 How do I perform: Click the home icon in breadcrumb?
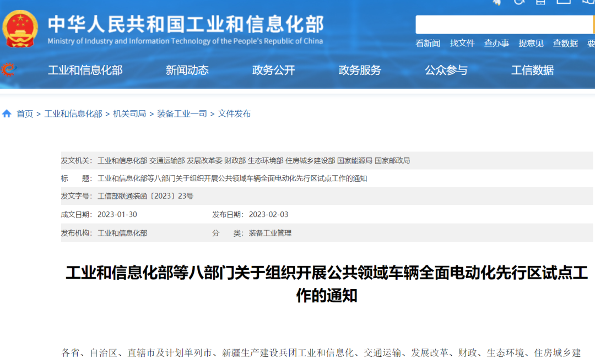(7, 114)
